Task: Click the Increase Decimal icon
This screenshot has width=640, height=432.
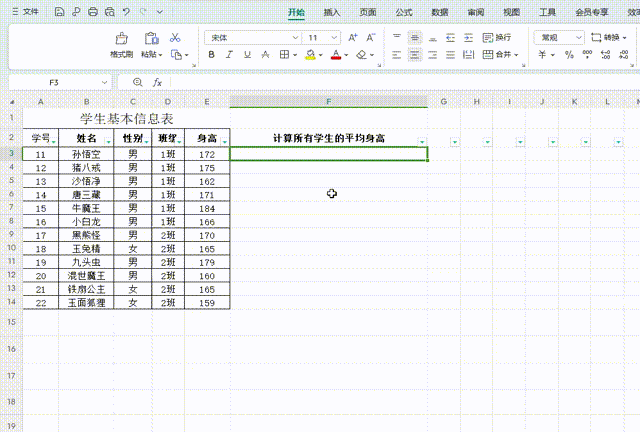Action: coord(606,54)
